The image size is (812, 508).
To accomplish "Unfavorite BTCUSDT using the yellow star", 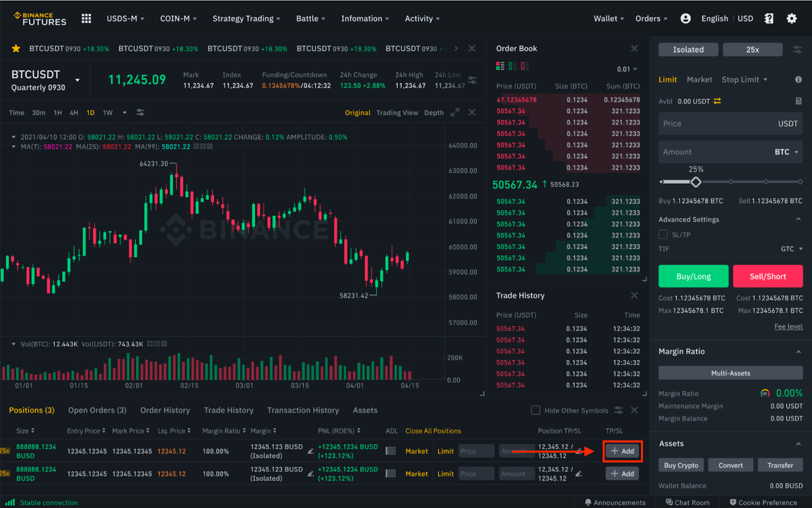I will [x=16, y=48].
